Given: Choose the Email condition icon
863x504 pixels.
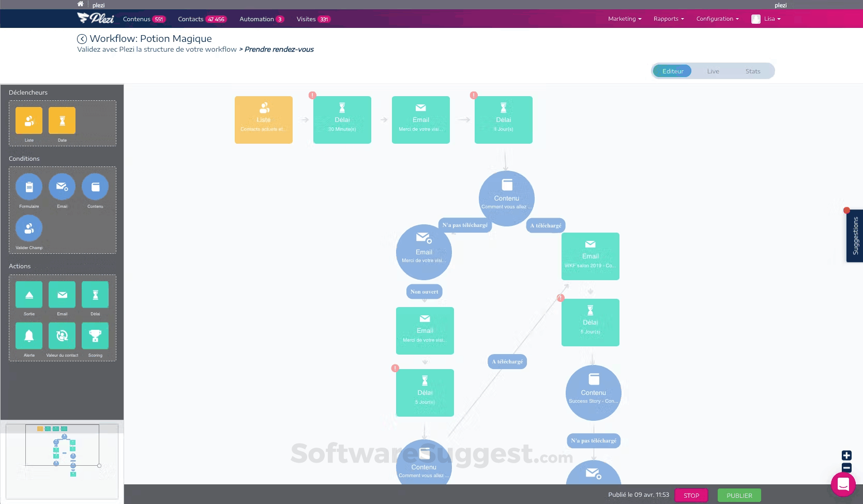Looking at the screenshot, I should click(x=62, y=187).
